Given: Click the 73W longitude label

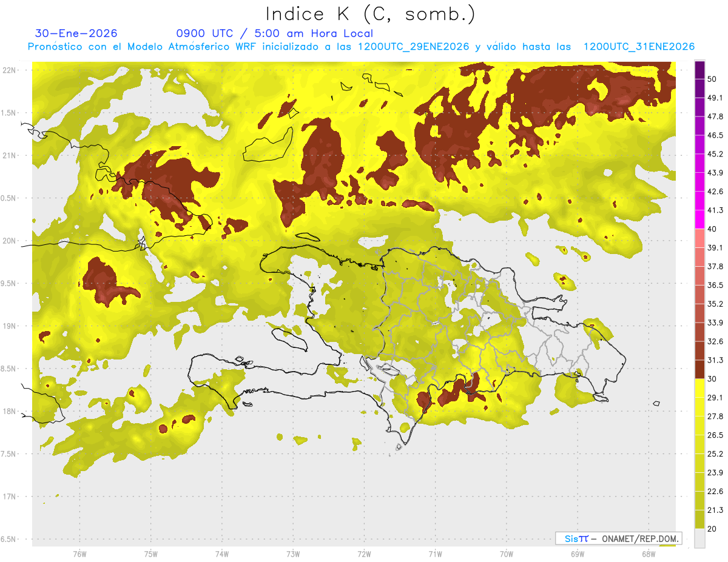Looking at the screenshot, I should 293,554.
